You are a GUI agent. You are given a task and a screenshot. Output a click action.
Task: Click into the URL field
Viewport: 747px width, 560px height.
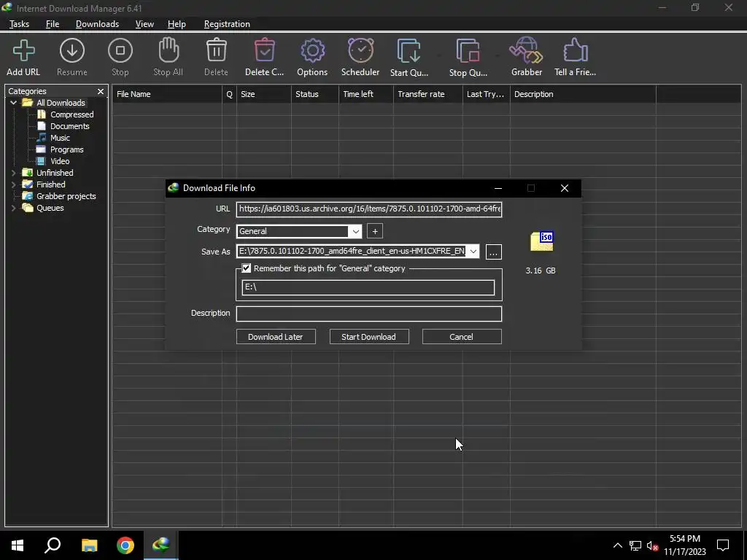pyautogui.click(x=369, y=209)
